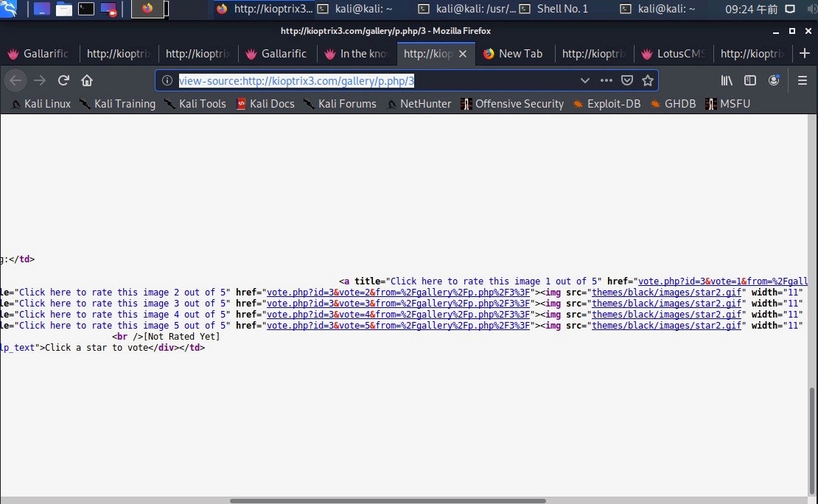Open the vote=3 vote.php link
This screenshot has width=818, height=504.
[x=398, y=303]
